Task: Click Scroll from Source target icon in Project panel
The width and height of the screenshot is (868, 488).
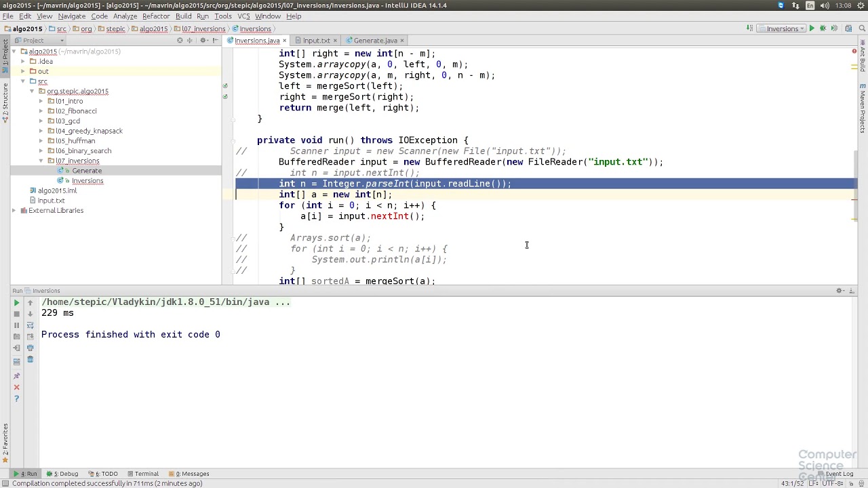Action: [180, 41]
